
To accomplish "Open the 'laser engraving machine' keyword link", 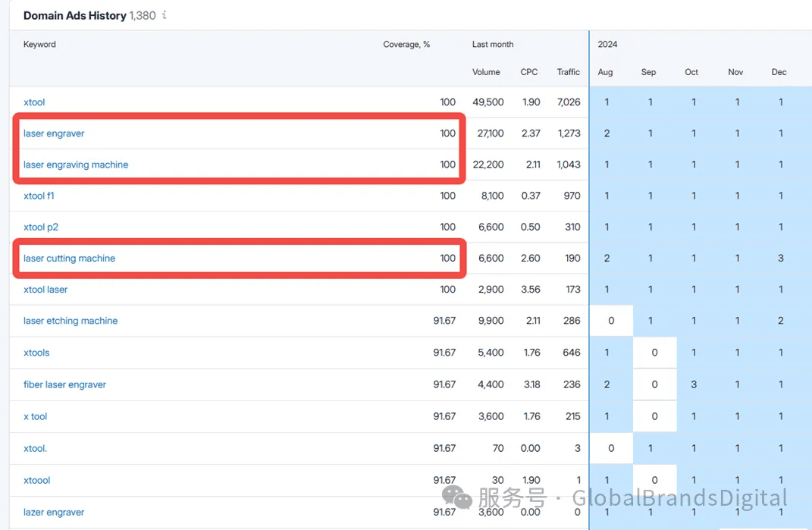I will coord(76,165).
